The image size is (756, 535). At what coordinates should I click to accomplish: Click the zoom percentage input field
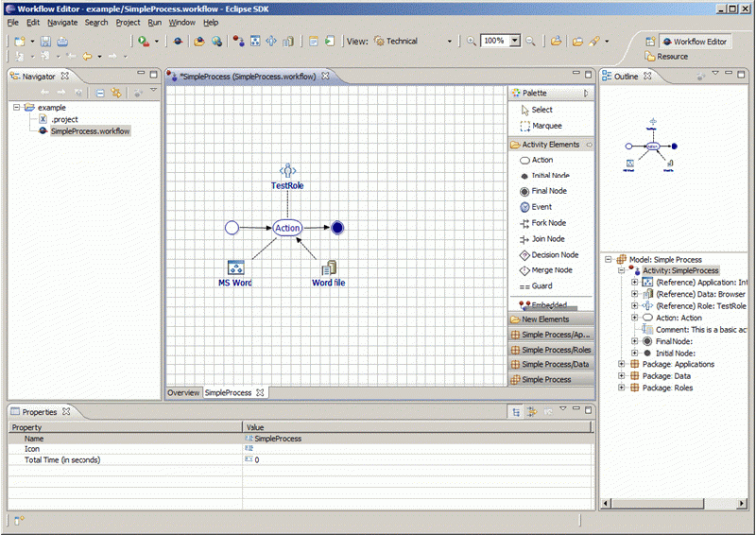pos(495,41)
